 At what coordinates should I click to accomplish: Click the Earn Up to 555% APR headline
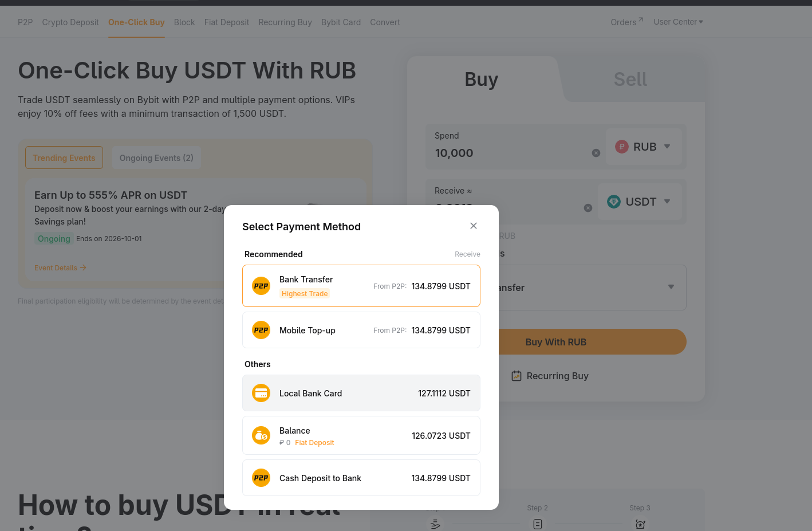(111, 195)
